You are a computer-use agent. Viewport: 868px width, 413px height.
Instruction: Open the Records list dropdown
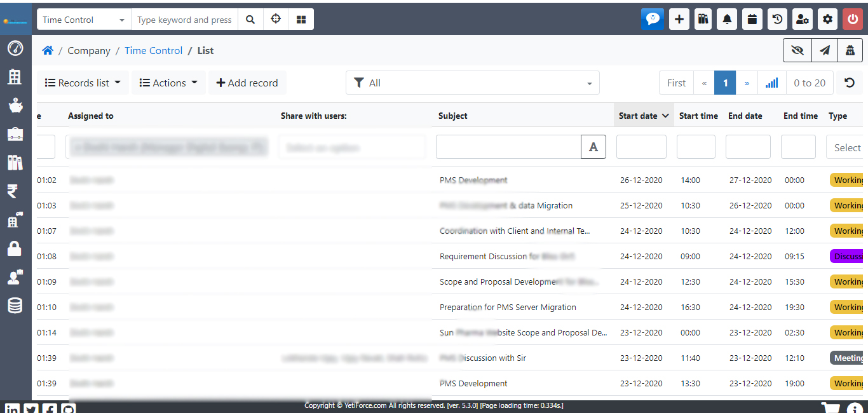coord(83,83)
